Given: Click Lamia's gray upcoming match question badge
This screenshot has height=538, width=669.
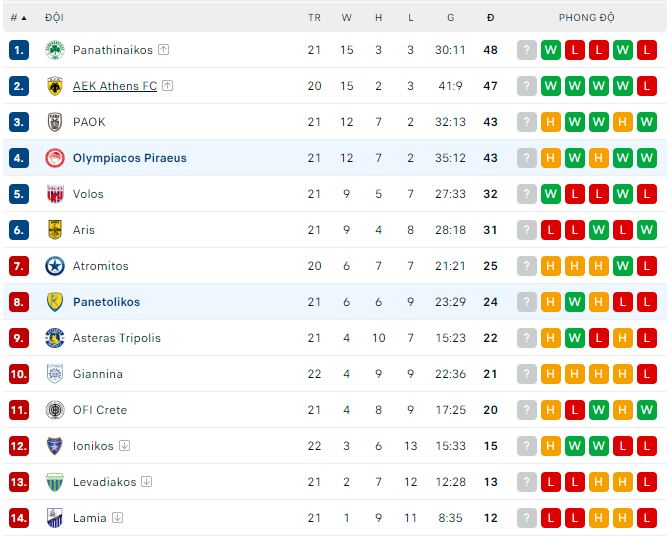Looking at the screenshot, I should point(527,518).
